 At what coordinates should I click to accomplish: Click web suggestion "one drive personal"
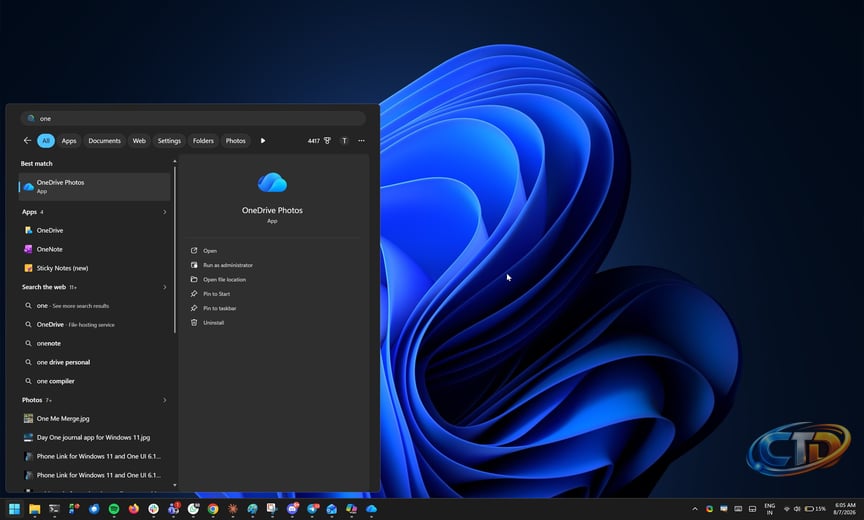click(x=94, y=362)
